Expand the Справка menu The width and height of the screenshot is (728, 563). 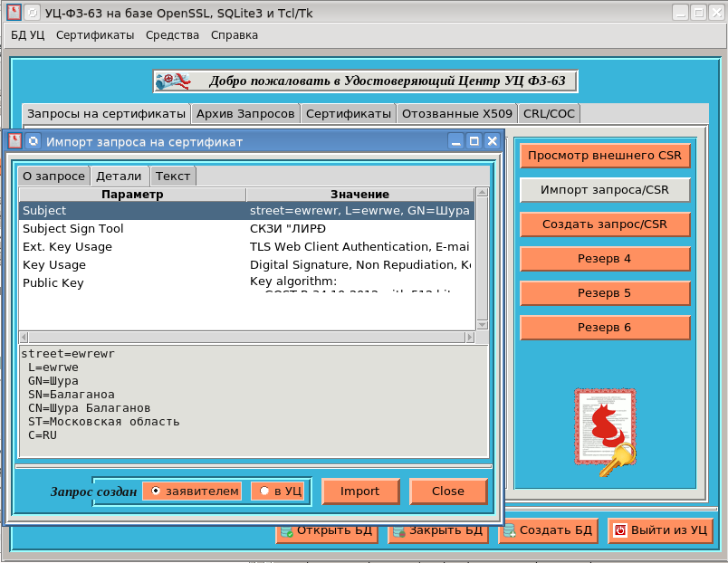click(234, 35)
